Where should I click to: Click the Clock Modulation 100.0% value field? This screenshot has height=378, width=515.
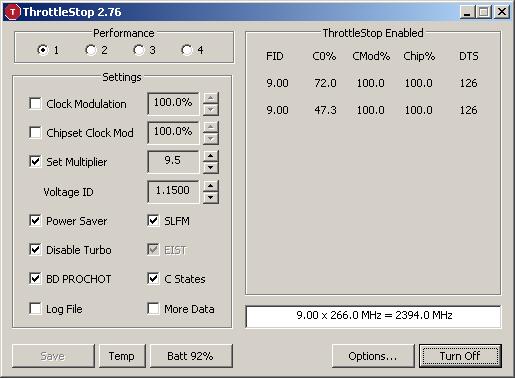[173, 104]
